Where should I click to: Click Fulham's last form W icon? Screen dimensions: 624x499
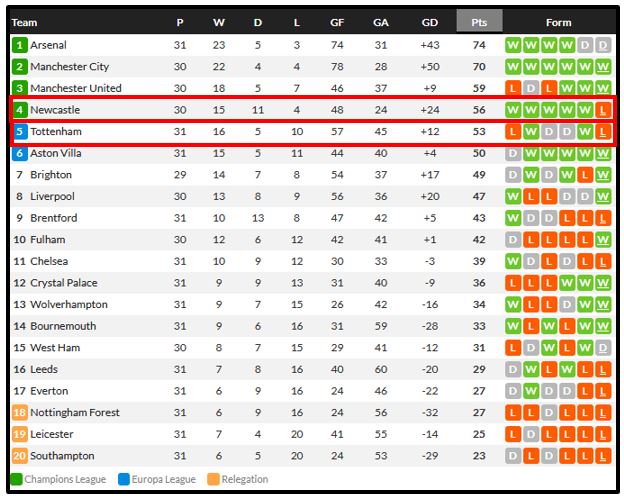tap(603, 240)
